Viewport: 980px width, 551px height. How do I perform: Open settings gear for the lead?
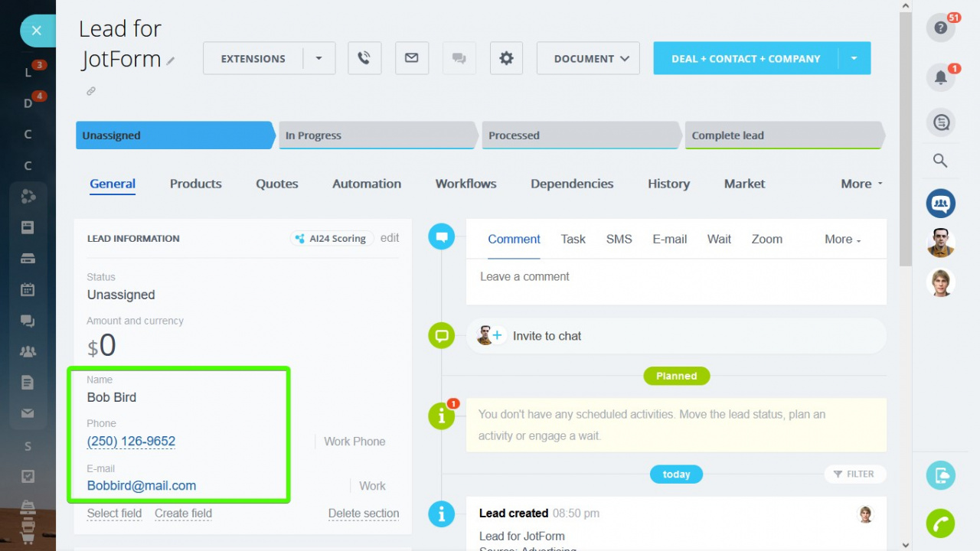506,58
